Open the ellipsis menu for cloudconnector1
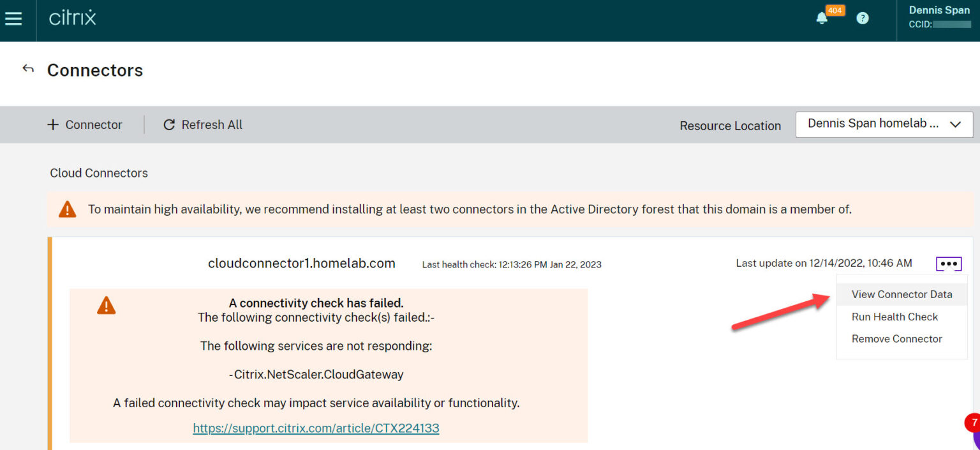Screen dimensions: 980x450 [x=949, y=263]
